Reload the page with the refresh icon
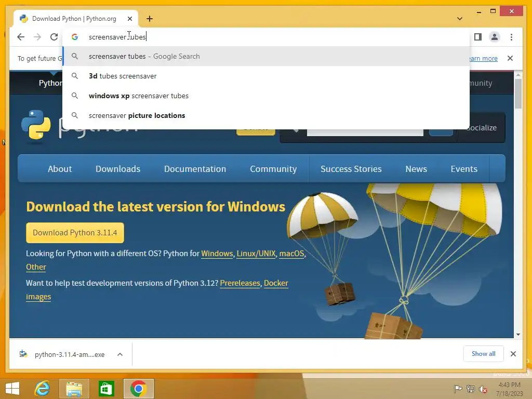The width and height of the screenshot is (532, 399). pyautogui.click(x=54, y=37)
